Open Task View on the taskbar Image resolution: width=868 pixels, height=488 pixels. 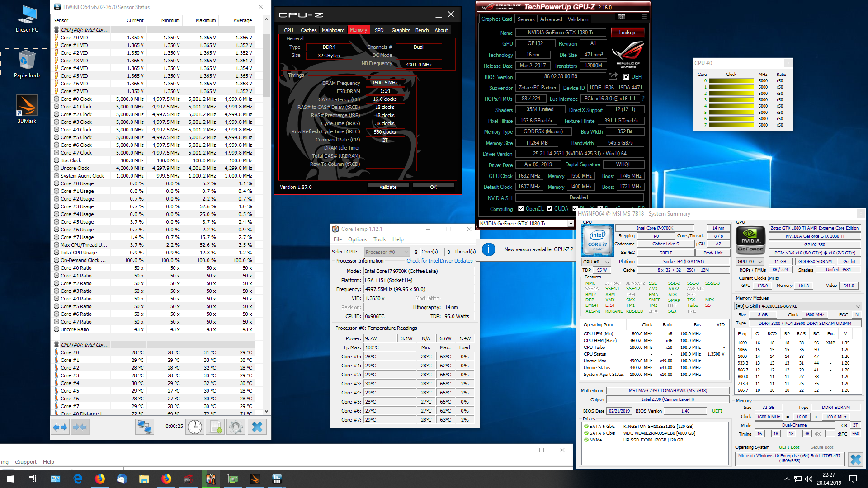(33, 479)
